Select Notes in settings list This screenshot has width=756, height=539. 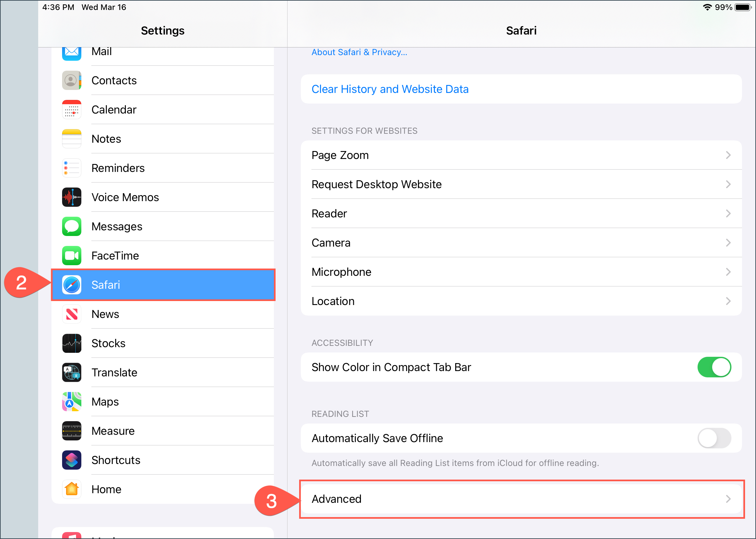(x=163, y=139)
